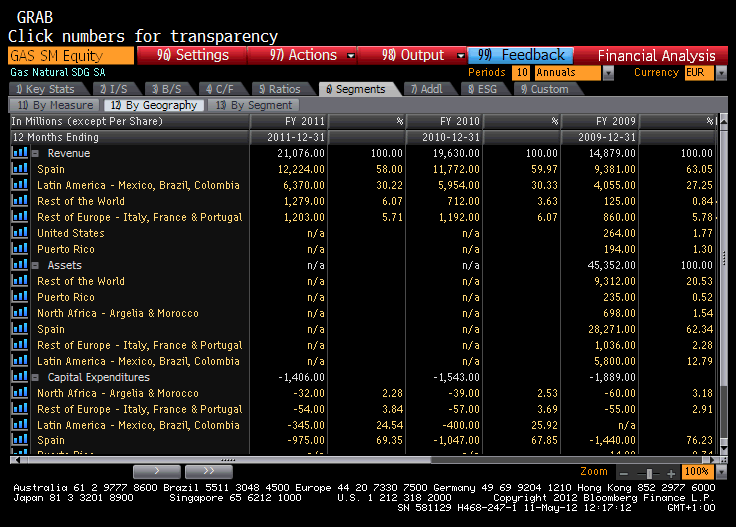Chart Rest of Europe assets row
The image size is (736, 527).
click(20, 345)
